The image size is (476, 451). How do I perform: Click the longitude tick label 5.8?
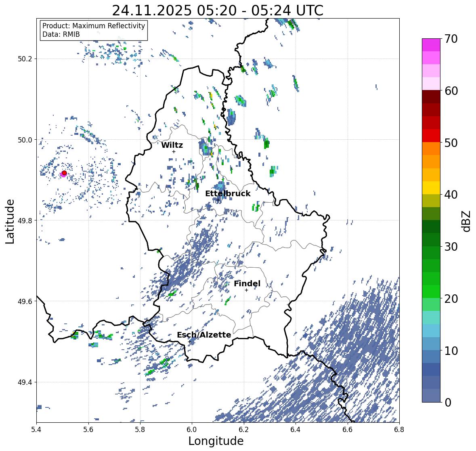click(x=140, y=430)
